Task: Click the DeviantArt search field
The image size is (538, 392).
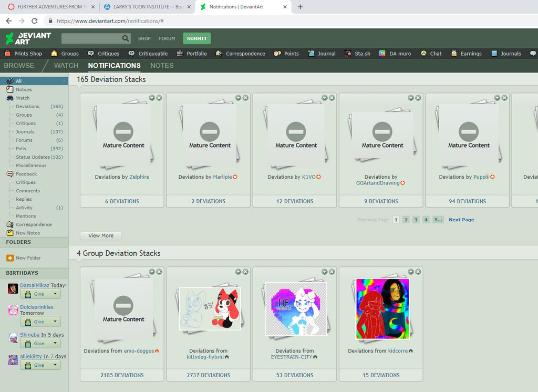Action: tap(92, 38)
